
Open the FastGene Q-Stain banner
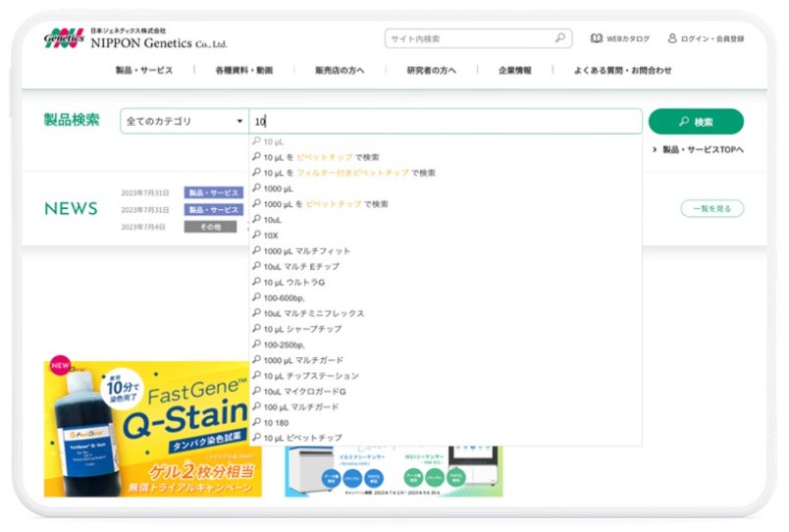152,428
